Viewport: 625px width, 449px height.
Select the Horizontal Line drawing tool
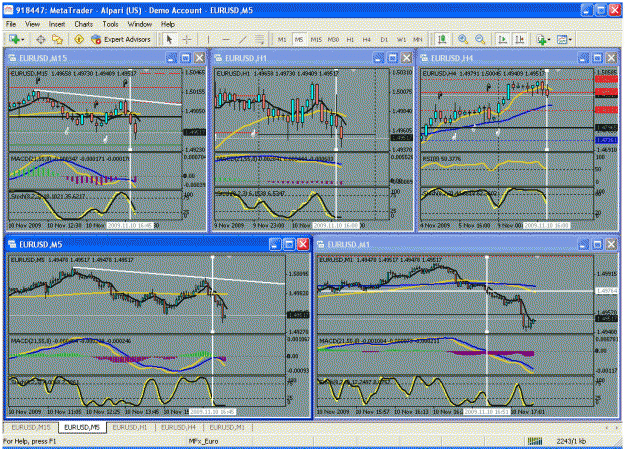coord(225,39)
